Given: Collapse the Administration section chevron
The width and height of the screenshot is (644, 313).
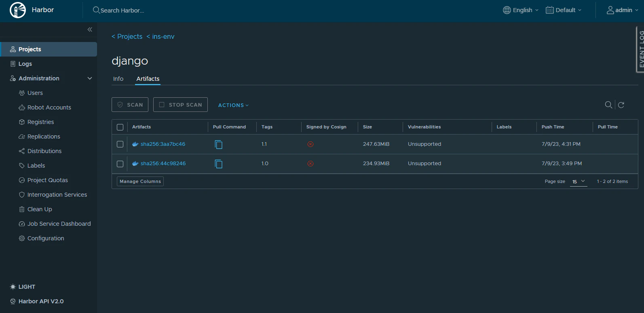Looking at the screenshot, I should tap(90, 78).
